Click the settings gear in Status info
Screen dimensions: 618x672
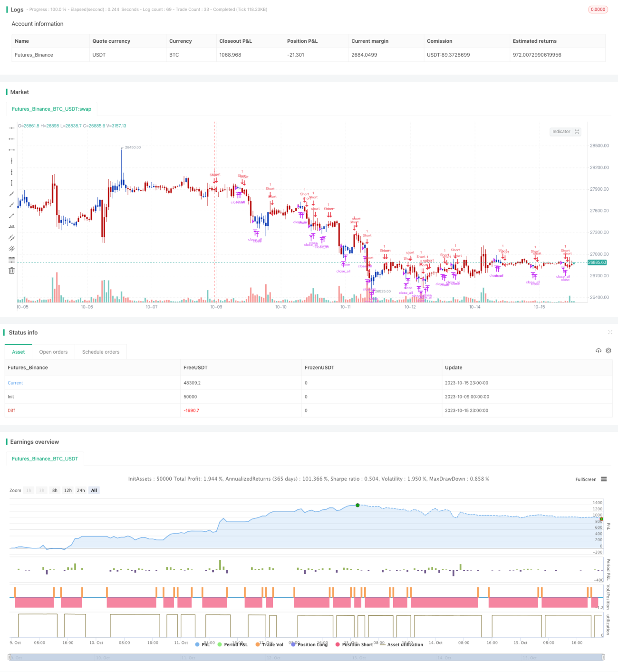coord(608,351)
